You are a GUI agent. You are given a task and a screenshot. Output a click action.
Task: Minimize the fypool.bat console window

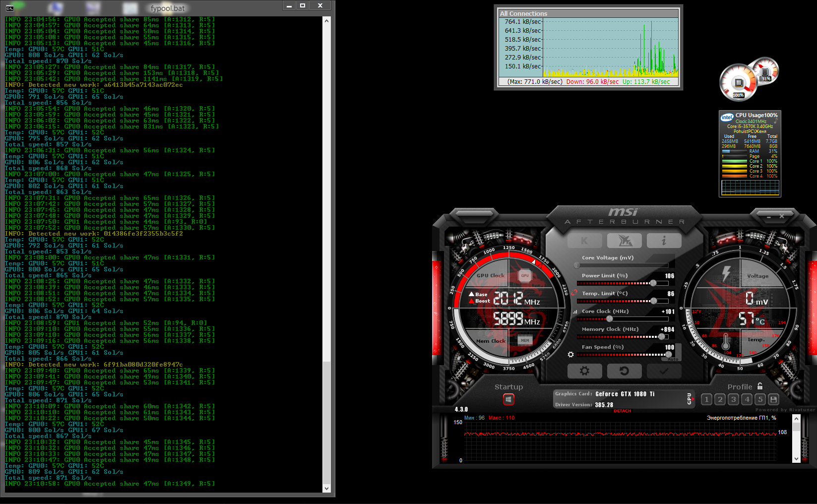click(x=290, y=5)
